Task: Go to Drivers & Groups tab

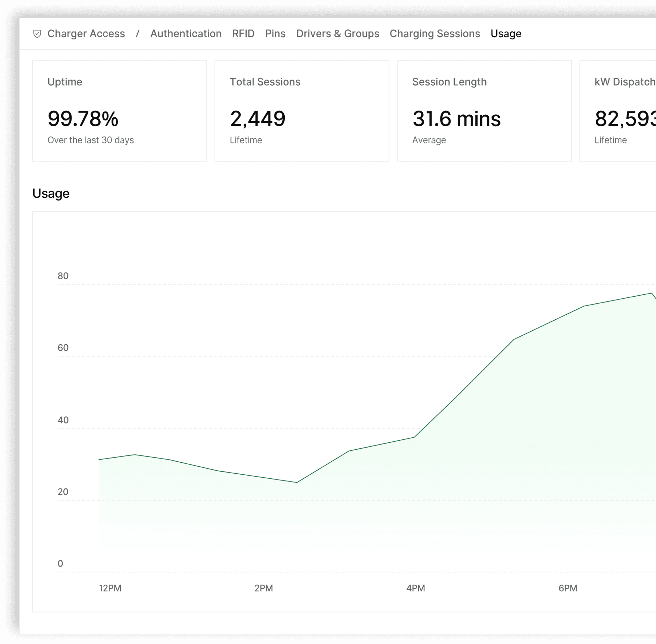Action: [338, 34]
